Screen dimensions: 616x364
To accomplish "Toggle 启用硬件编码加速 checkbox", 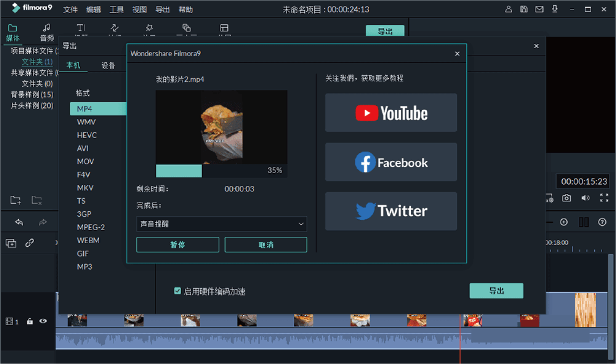I will [178, 291].
